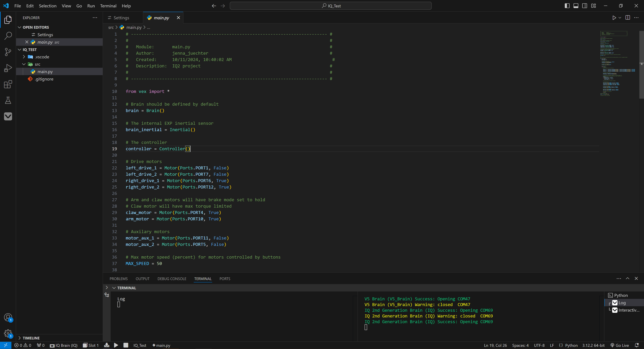
Task: Toggle the Interactive terminal session checkbox
Action: tap(615, 310)
